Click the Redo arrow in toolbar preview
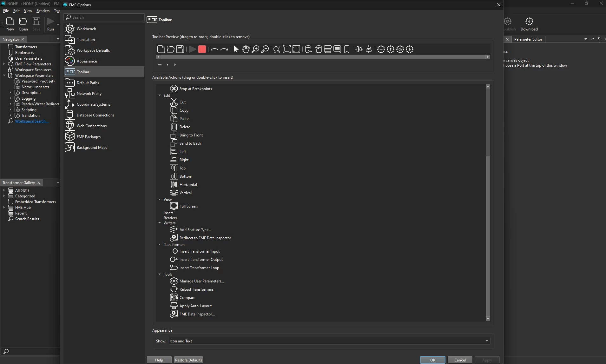The width and height of the screenshot is (606, 364). [224, 50]
